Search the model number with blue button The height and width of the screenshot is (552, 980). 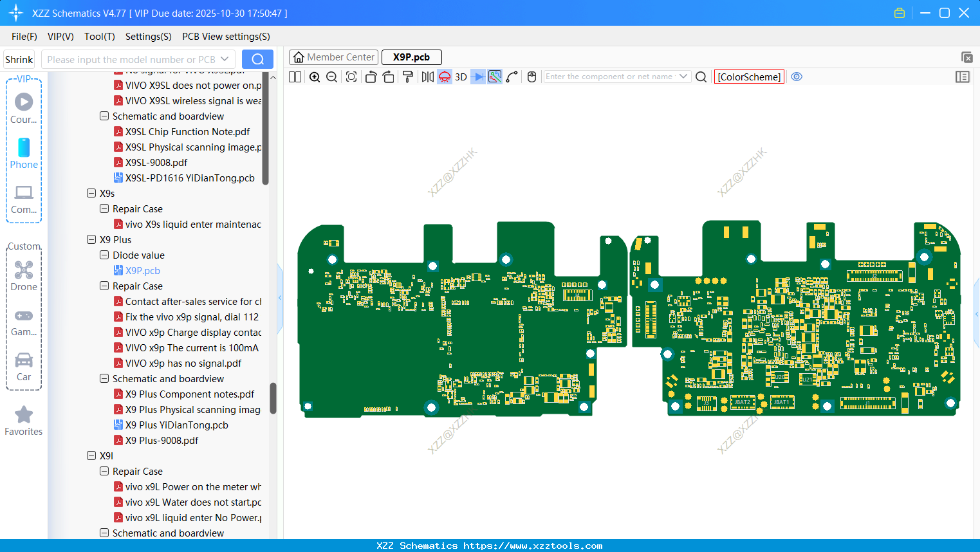[x=257, y=59]
